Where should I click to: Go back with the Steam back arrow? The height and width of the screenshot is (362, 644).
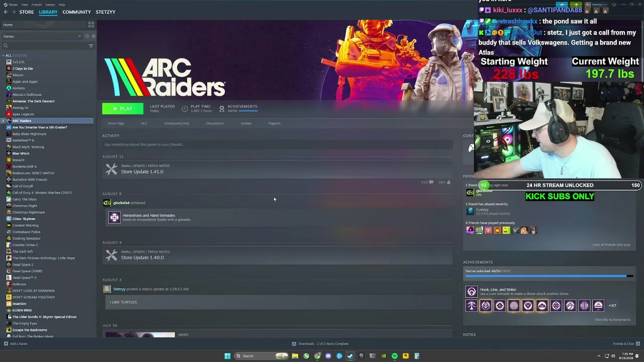(6, 12)
